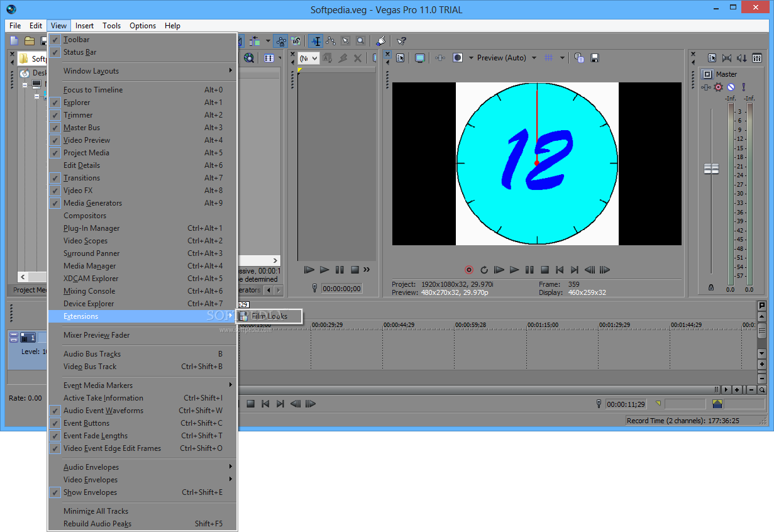Select Film Looks from Extensions submenu

coord(269,316)
